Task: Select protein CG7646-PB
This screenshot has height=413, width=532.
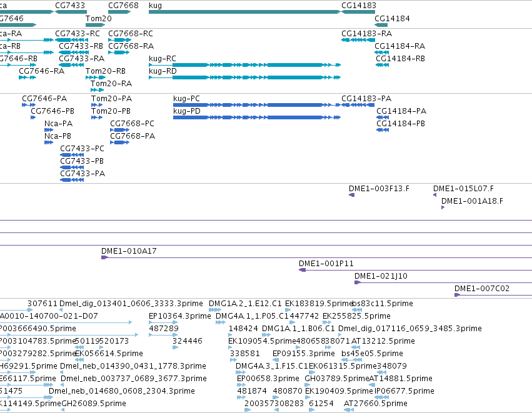Action: point(33,117)
